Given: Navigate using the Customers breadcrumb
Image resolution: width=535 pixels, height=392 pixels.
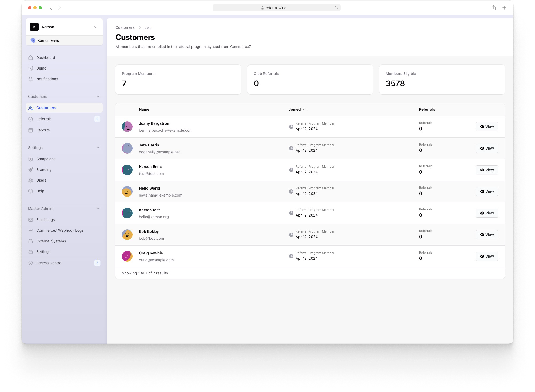Looking at the screenshot, I should pos(125,27).
